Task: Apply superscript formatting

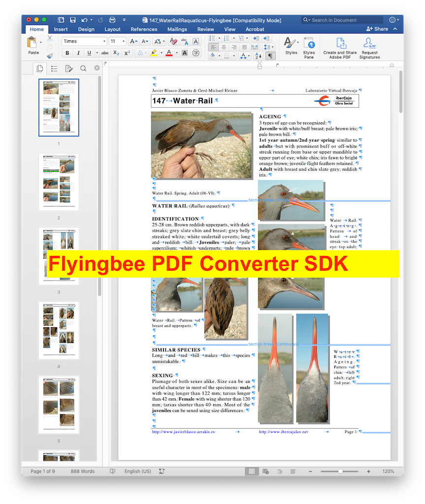Action: coord(128,53)
